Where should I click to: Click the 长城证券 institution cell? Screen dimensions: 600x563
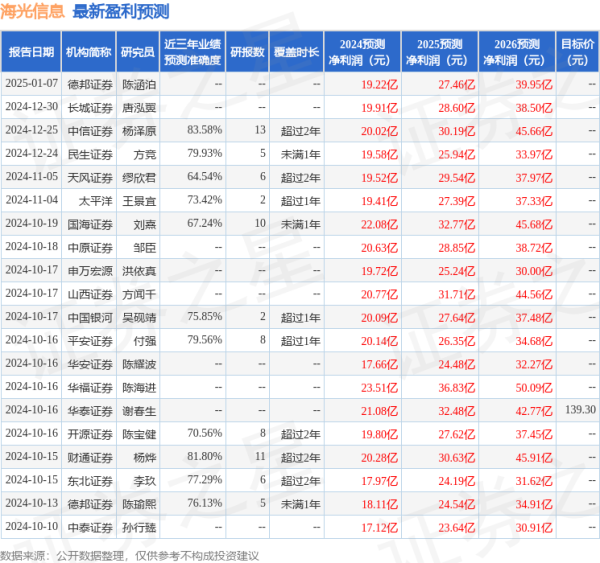tap(90, 108)
